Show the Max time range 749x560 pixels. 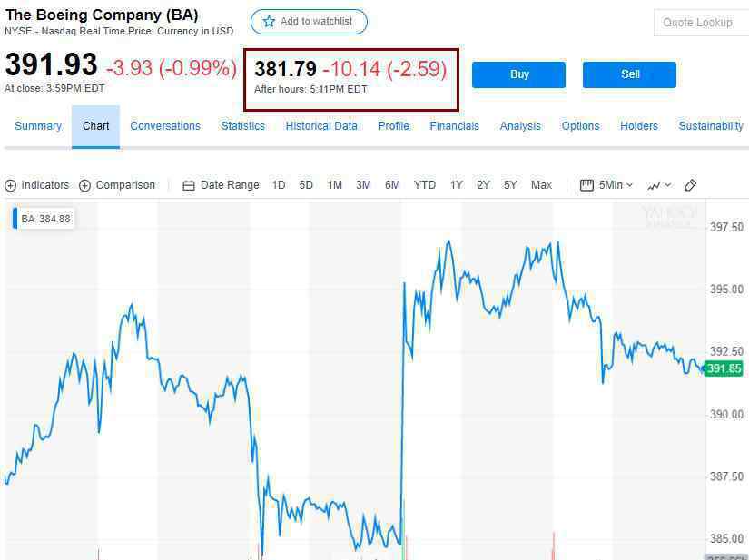pos(541,185)
